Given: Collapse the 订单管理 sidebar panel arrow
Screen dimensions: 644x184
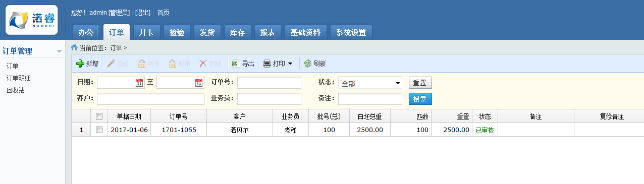Looking at the screenshot, I should point(59,51).
